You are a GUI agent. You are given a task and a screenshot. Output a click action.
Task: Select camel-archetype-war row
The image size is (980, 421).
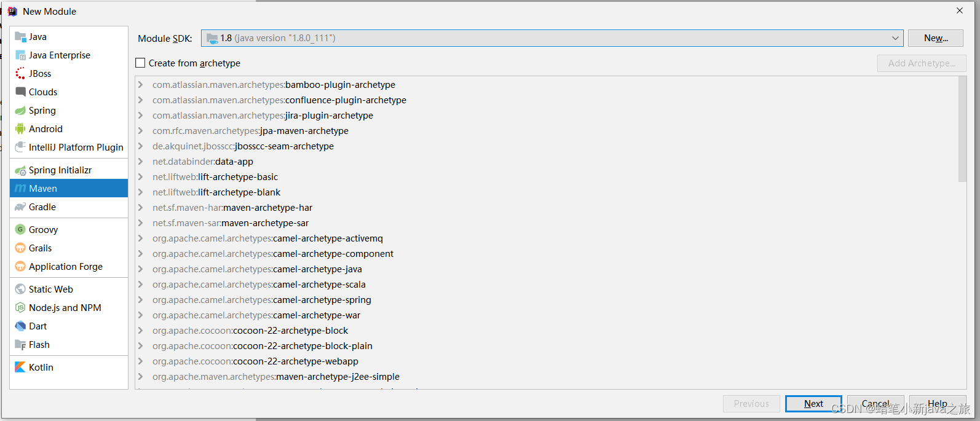(x=546, y=315)
